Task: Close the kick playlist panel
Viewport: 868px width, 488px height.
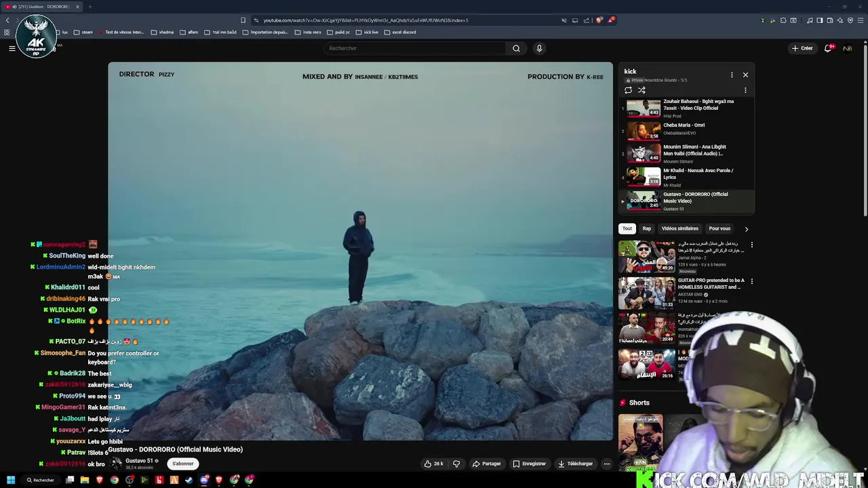Action: coord(745,75)
